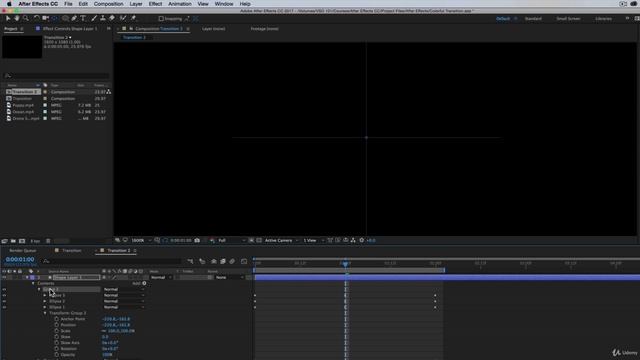
Task: Select the Eraser tool
Action: point(112,18)
